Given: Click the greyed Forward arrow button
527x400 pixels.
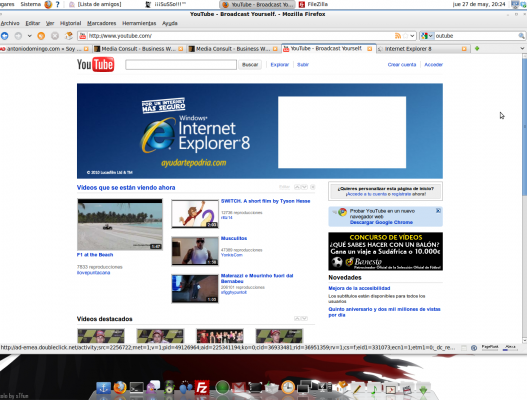Looking at the screenshot, I should coord(18,36).
